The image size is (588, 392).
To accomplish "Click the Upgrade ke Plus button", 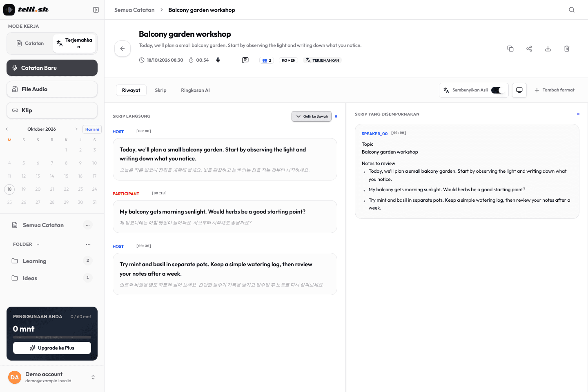I will pyautogui.click(x=52, y=348).
